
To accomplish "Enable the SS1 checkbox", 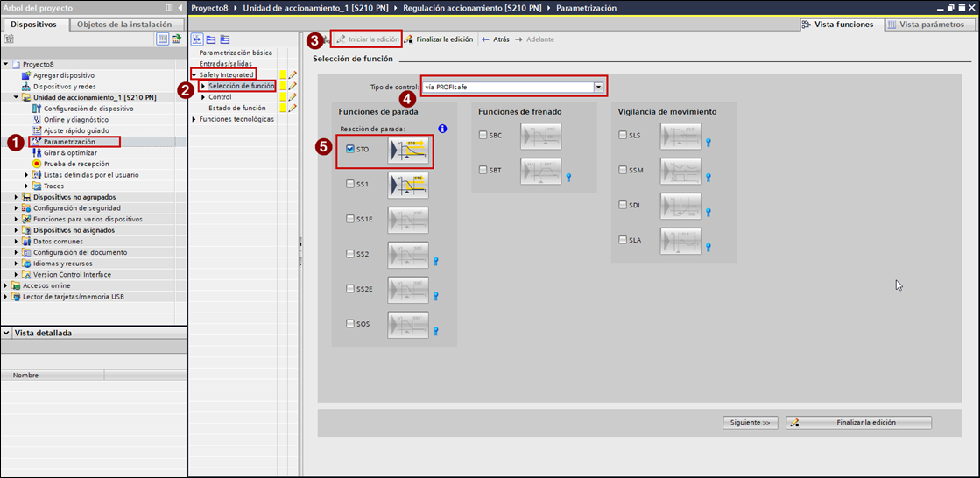I will pyautogui.click(x=350, y=185).
